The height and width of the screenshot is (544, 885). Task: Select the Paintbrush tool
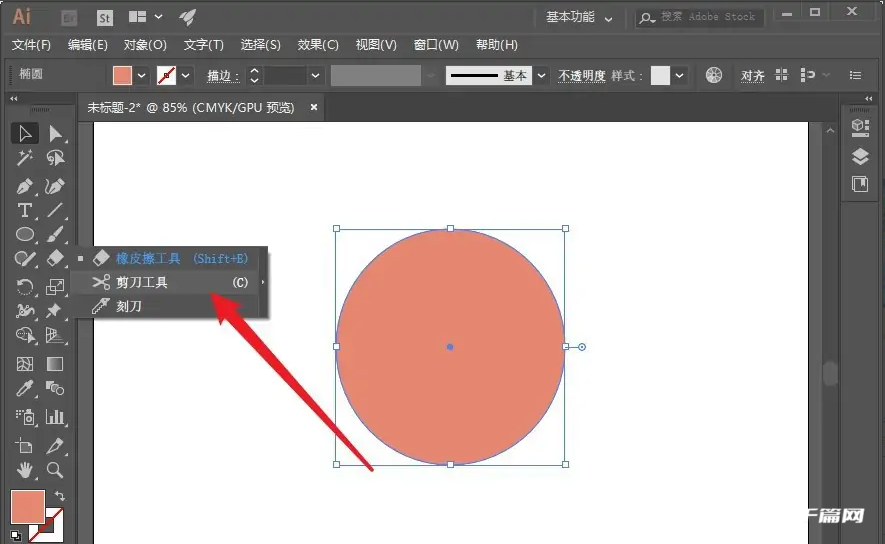pos(55,234)
